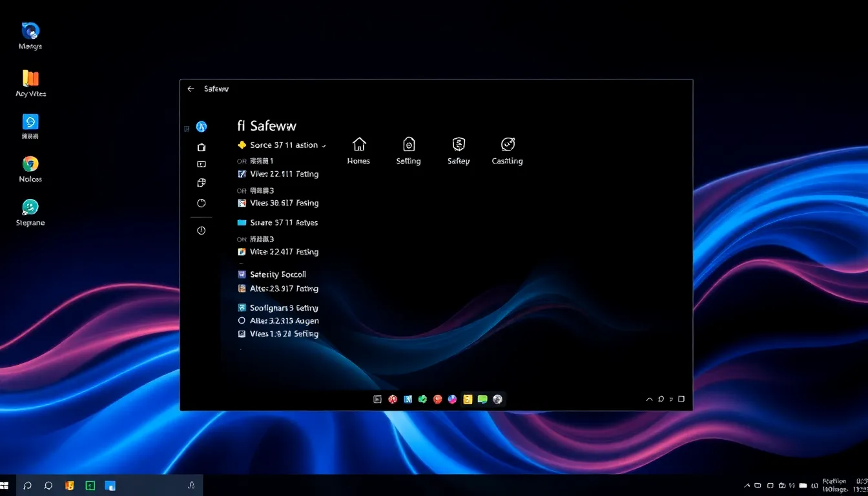Open the Snare 57 11 Fetyes folder
The image size is (868, 496).
click(x=284, y=223)
